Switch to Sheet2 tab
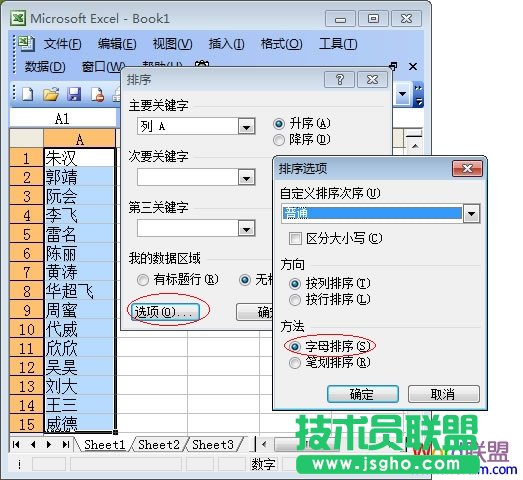This screenshot has width=523, height=480. coord(159,444)
